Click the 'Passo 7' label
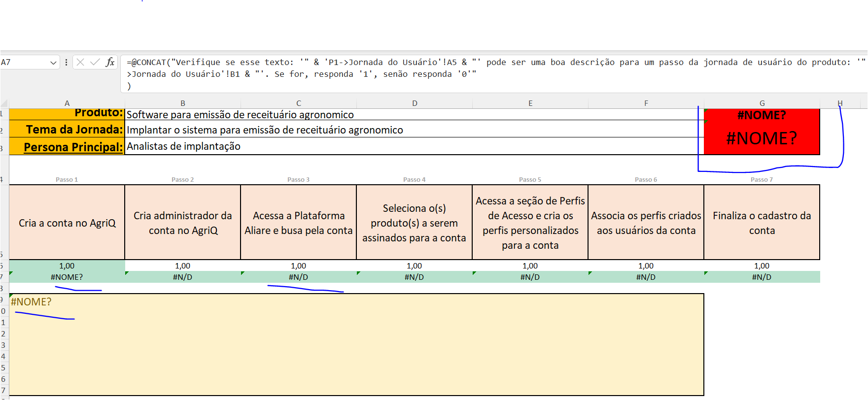Image resolution: width=868 pixels, height=400 pixels. (762, 180)
